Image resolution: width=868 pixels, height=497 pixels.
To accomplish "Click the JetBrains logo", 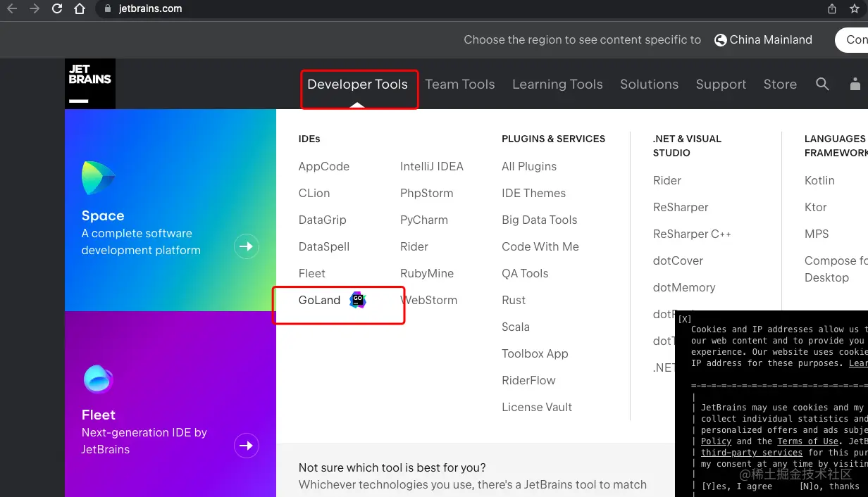I will tap(90, 84).
